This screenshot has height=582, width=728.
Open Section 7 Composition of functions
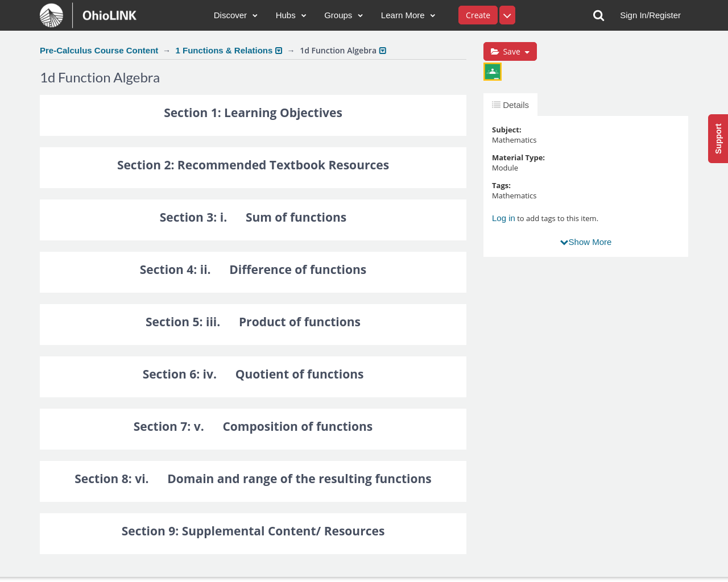(x=253, y=427)
